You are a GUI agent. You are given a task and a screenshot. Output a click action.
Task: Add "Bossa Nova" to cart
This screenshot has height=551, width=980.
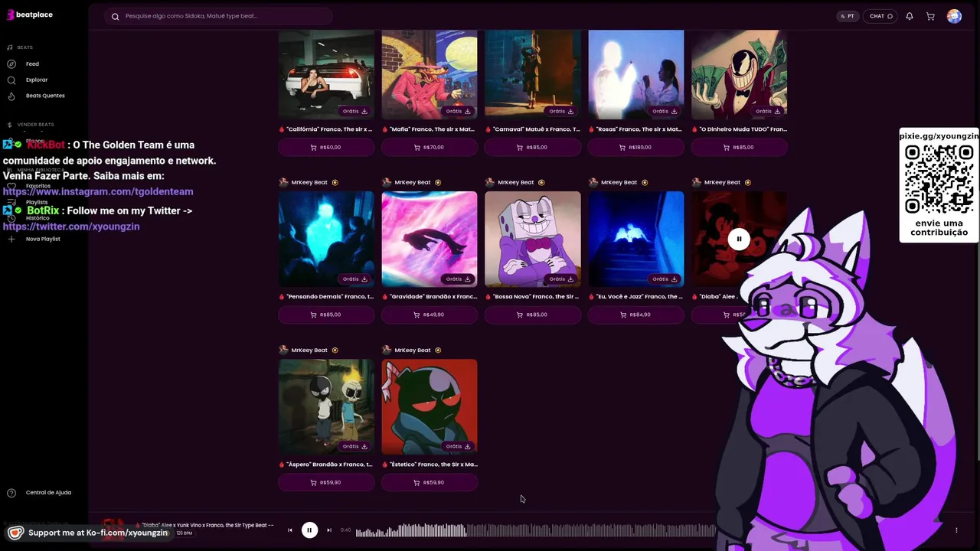(533, 315)
